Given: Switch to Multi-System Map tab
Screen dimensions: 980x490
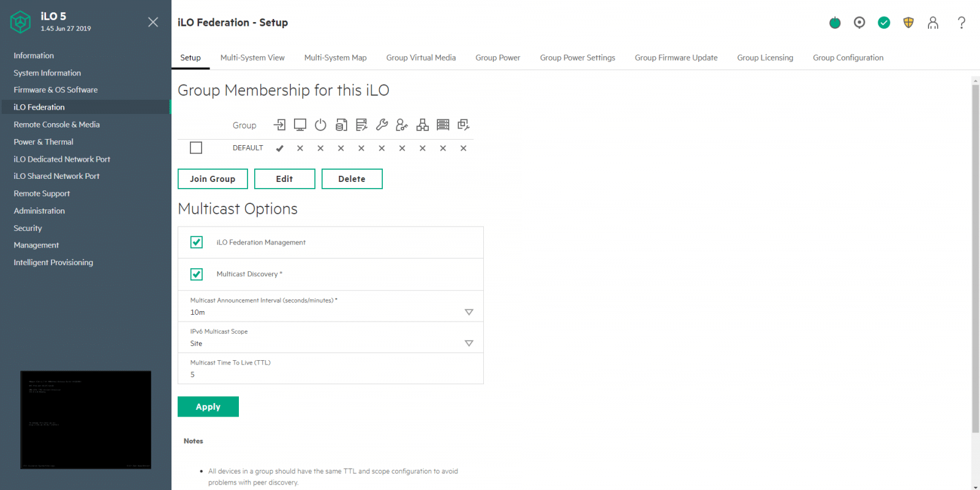Looking at the screenshot, I should click(336, 58).
